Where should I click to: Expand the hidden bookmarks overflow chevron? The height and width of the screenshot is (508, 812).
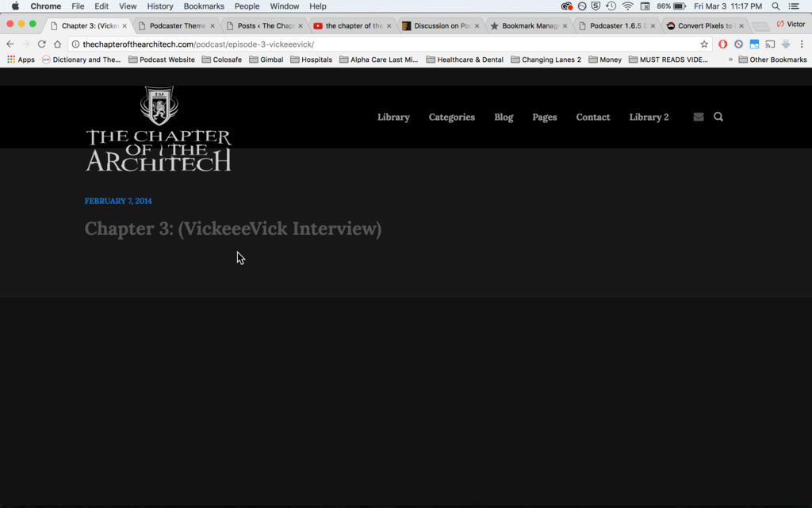tap(730, 60)
